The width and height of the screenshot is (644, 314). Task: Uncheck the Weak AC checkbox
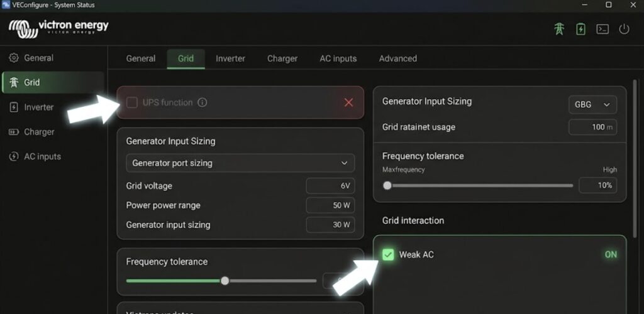tap(387, 254)
